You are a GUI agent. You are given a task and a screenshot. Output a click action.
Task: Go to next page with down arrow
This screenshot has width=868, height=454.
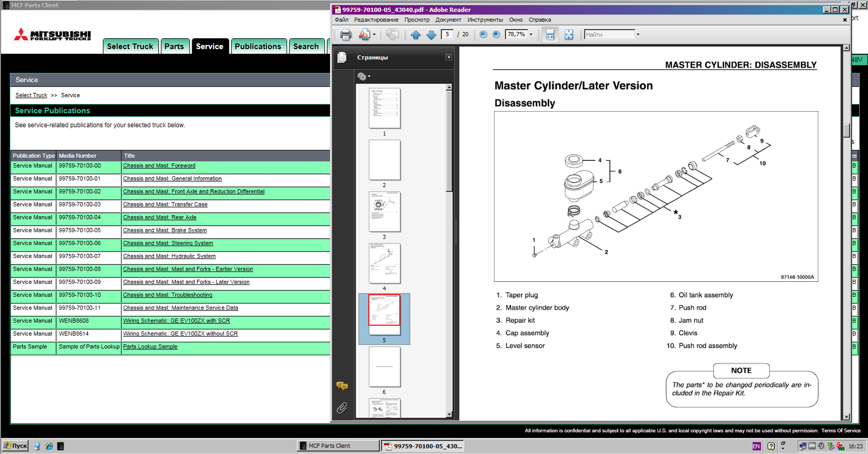click(x=431, y=35)
